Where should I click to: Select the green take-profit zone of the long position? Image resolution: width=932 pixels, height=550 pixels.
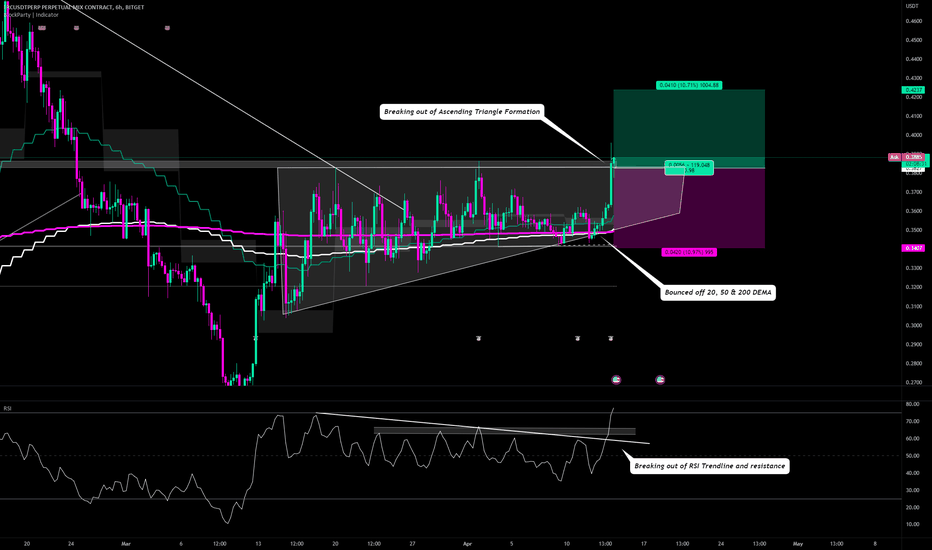tap(689, 128)
